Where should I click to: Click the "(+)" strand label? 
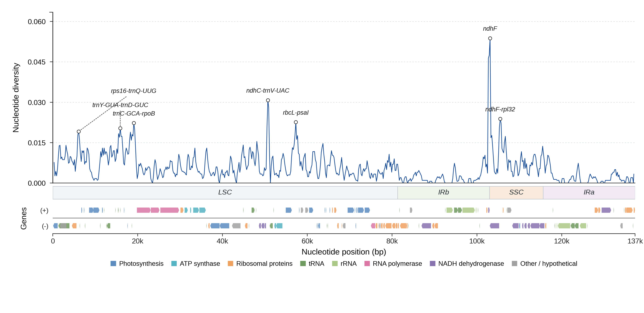pos(44,210)
